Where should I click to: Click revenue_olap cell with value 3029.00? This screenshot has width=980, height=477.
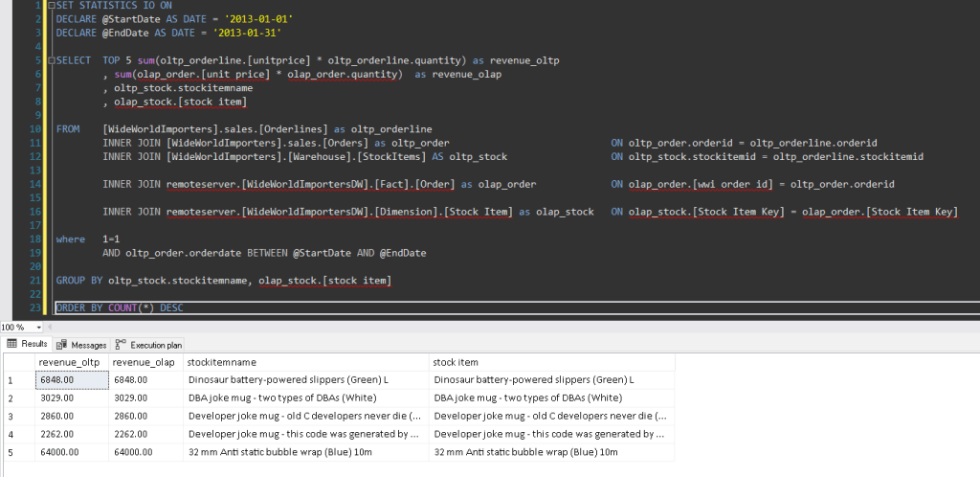click(x=146, y=398)
